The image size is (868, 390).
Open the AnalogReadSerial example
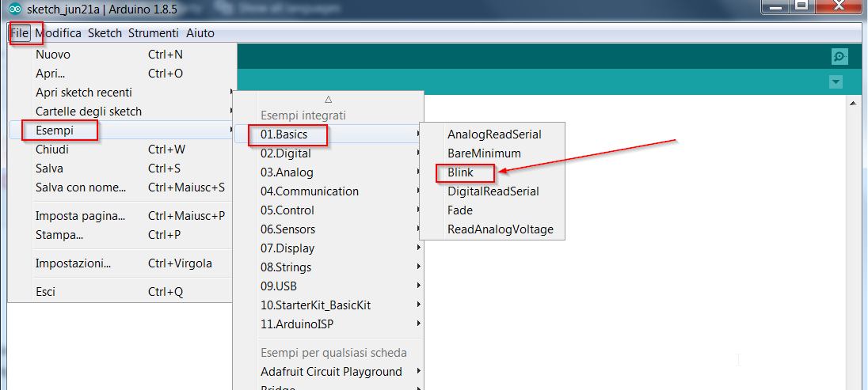(x=494, y=134)
